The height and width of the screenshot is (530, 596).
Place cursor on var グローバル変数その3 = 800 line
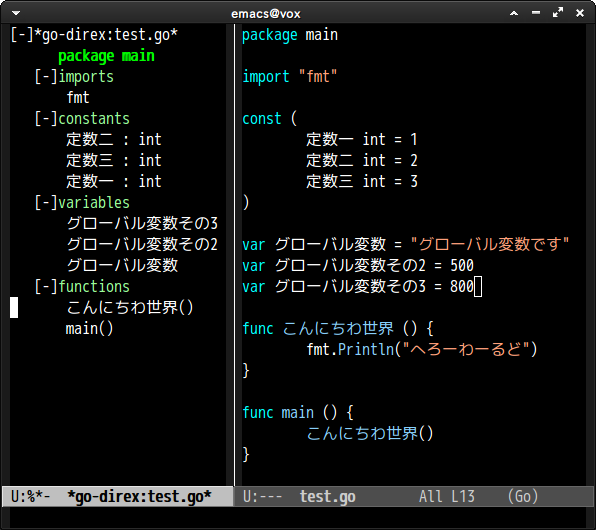358,286
